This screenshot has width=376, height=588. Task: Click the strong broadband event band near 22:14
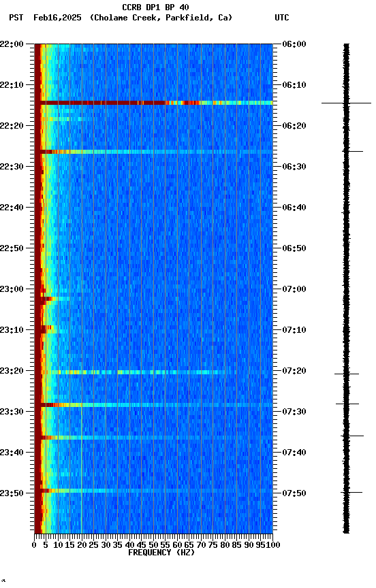click(153, 103)
